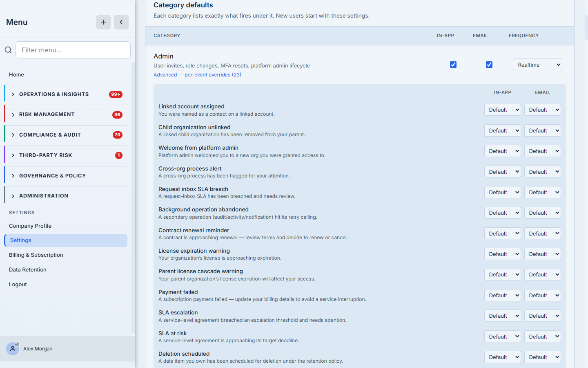The width and height of the screenshot is (588, 368).
Task: Open Email dropdown for Welcome from platform admin
Action: (x=543, y=151)
